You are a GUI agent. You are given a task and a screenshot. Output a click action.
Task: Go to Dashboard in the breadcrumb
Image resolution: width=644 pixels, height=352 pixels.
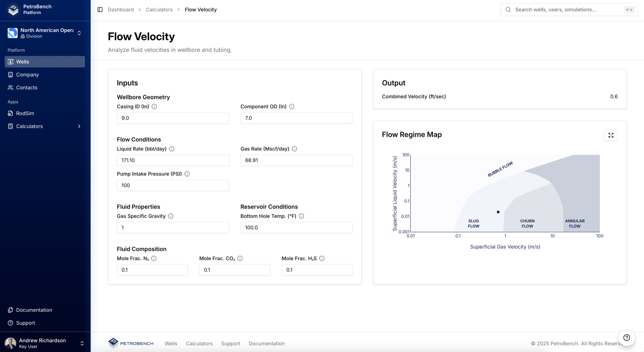click(121, 9)
